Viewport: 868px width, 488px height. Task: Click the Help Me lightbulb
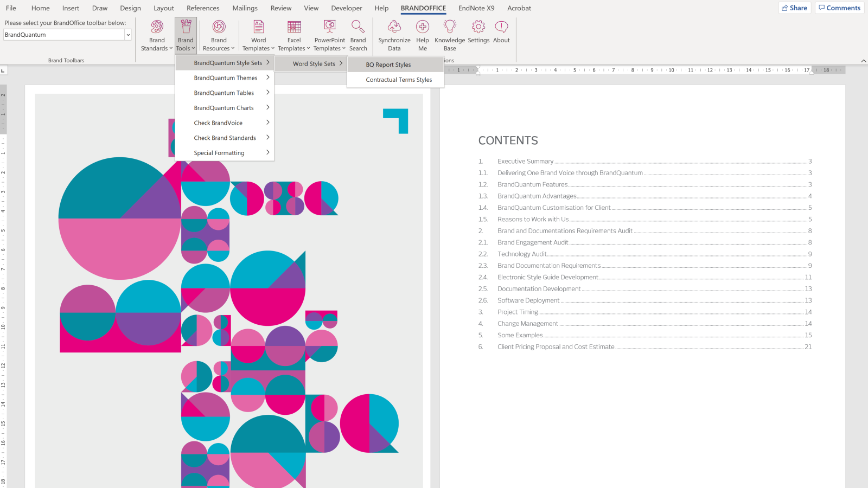[x=422, y=35]
